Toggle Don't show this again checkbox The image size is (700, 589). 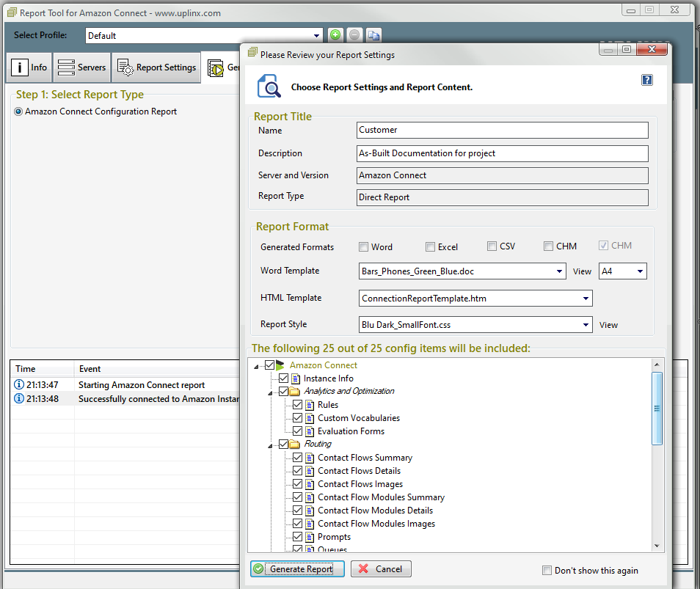[547, 570]
